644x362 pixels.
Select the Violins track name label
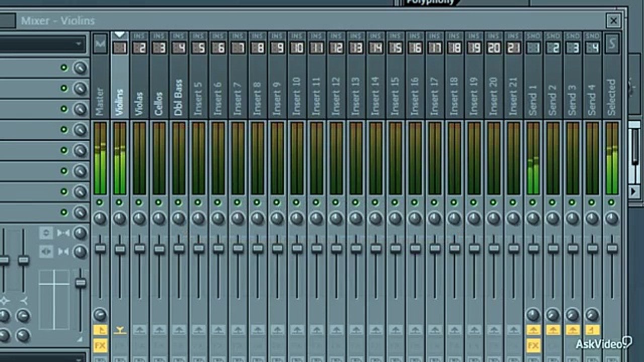(120, 103)
